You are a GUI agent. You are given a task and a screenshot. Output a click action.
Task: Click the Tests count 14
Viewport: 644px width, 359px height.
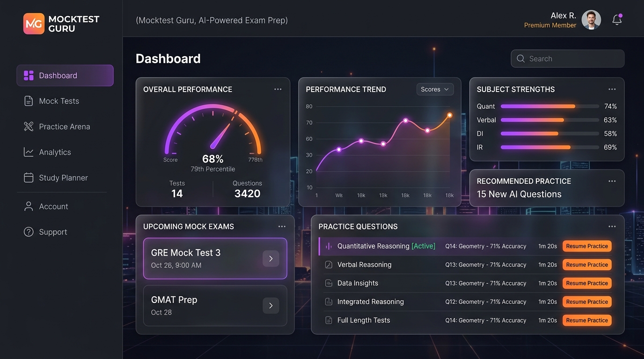click(x=177, y=194)
